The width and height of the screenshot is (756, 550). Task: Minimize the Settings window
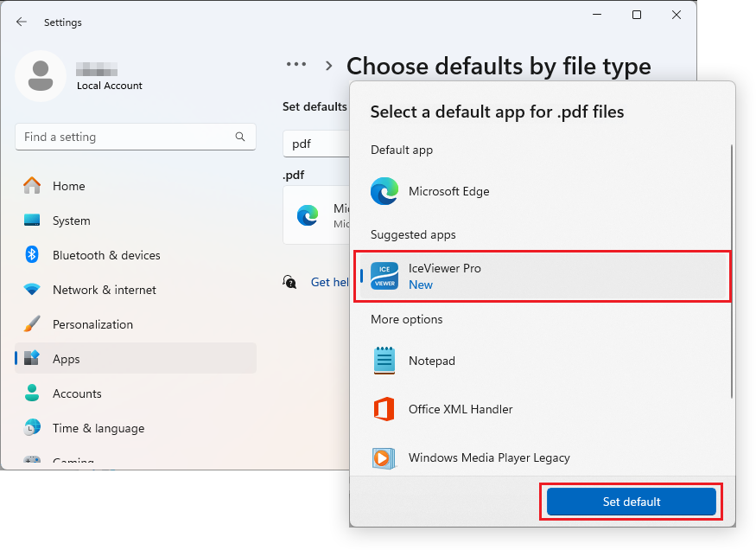(x=597, y=15)
